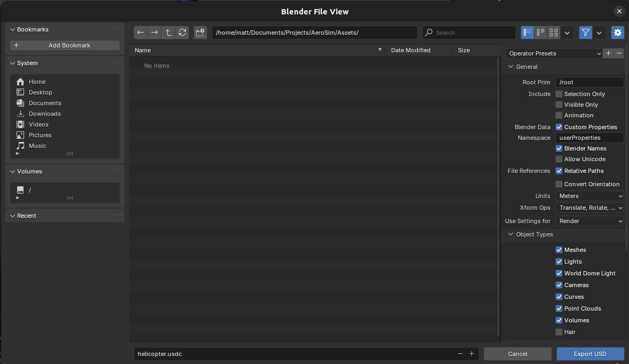The height and width of the screenshot is (364, 629).
Task: Enable Animation export checkbox
Action: 559,115
